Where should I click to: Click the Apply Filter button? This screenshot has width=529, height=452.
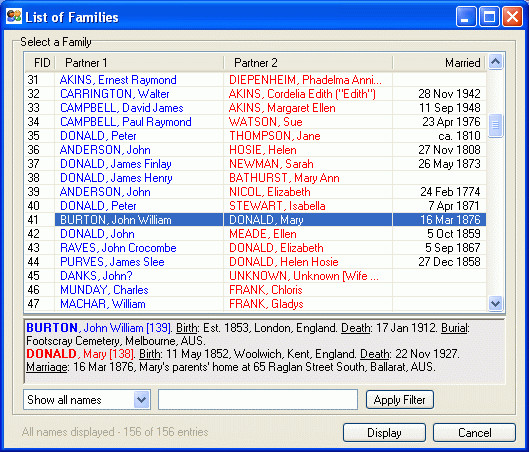(399, 400)
